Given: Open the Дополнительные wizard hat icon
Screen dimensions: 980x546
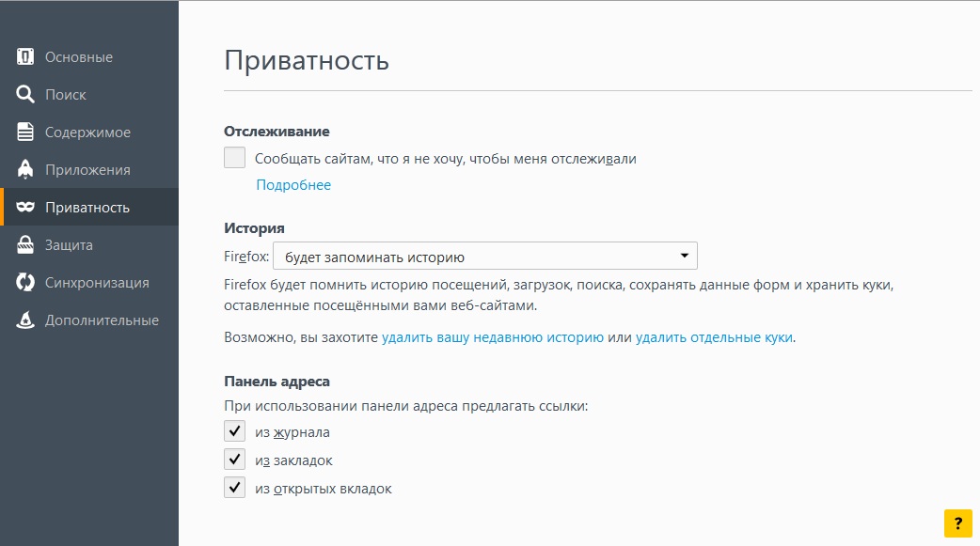Looking at the screenshot, I should coord(25,320).
